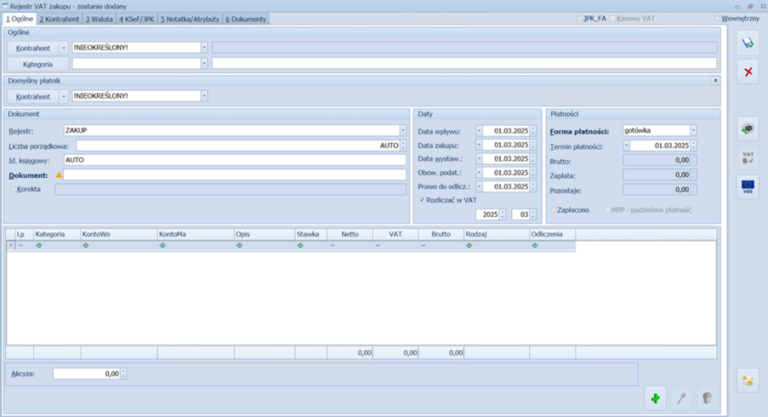
Task: Open the 4 KSeF/JPK tab
Action: pyautogui.click(x=137, y=18)
